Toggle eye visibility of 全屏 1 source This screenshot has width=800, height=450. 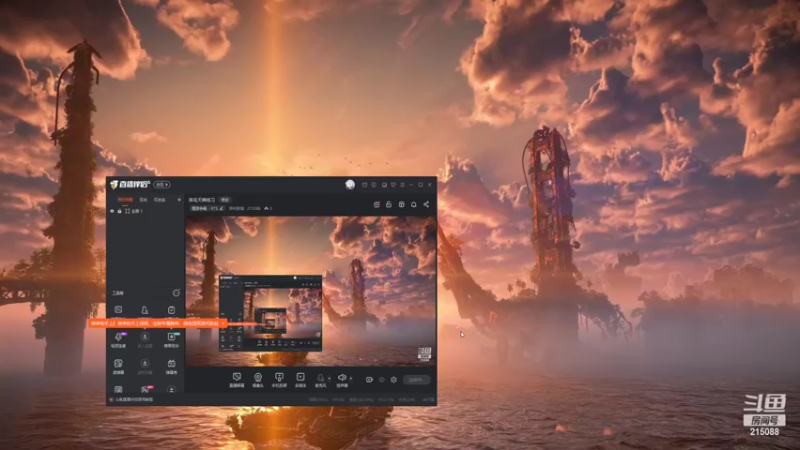click(x=112, y=211)
